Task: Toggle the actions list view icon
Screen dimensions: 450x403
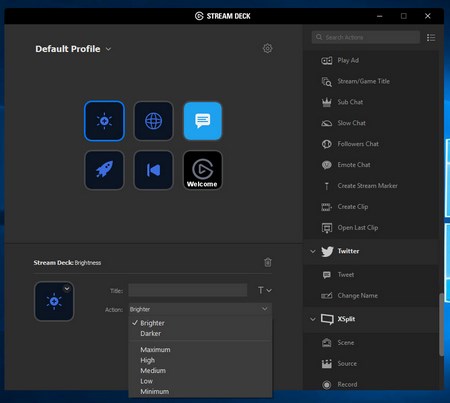Action: [x=431, y=37]
